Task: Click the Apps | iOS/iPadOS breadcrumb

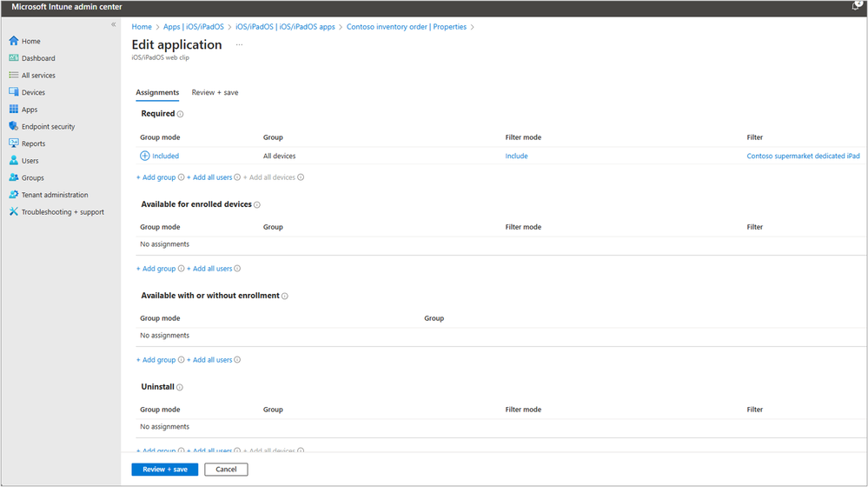Action: tap(194, 27)
